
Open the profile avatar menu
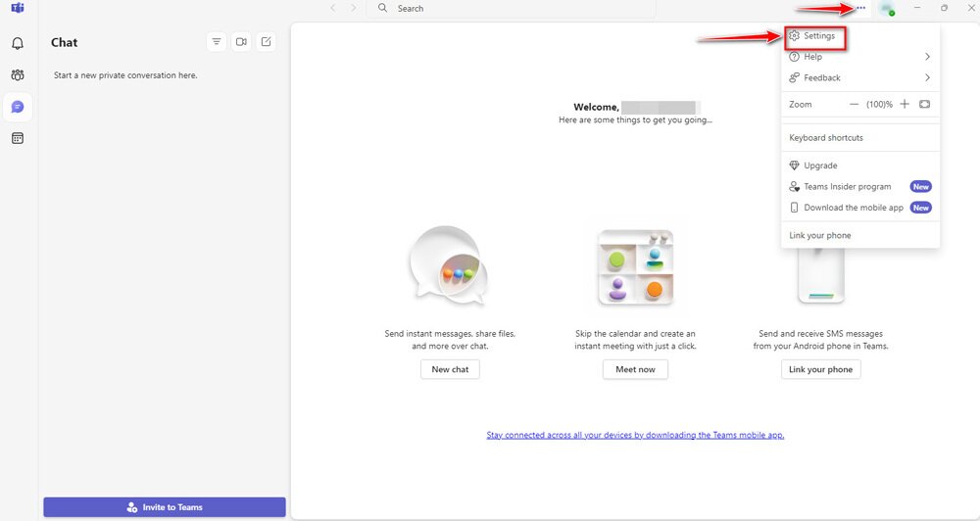pos(886,9)
